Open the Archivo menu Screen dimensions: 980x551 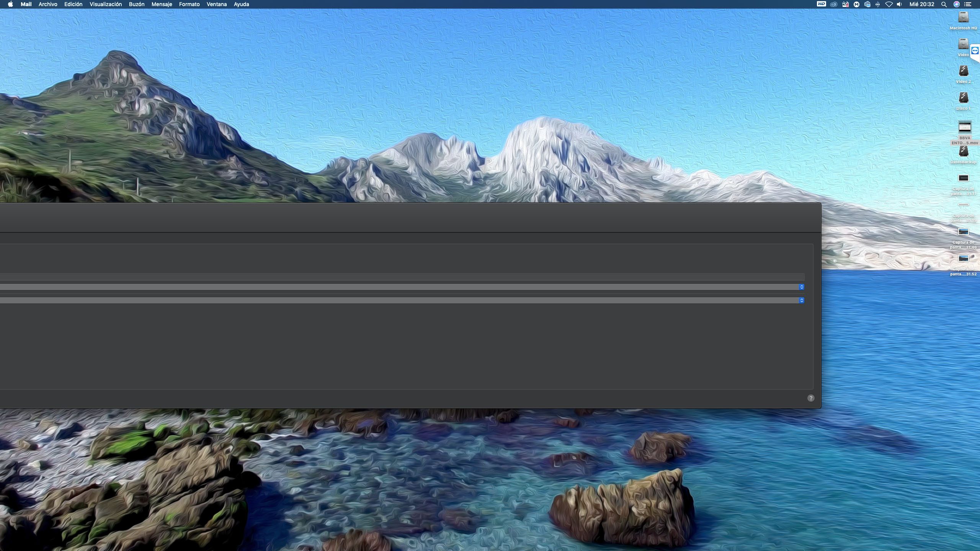(48, 4)
